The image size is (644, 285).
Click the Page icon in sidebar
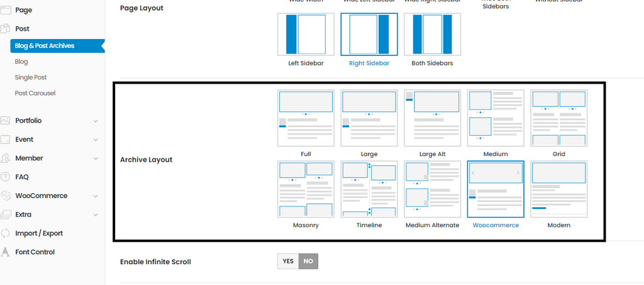tap(5, 10)
